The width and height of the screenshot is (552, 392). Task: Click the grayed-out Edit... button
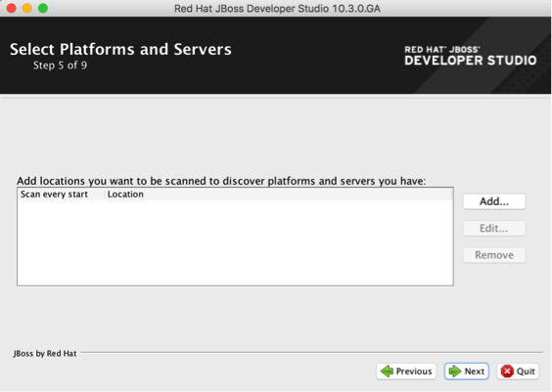(x=494, y=228)
